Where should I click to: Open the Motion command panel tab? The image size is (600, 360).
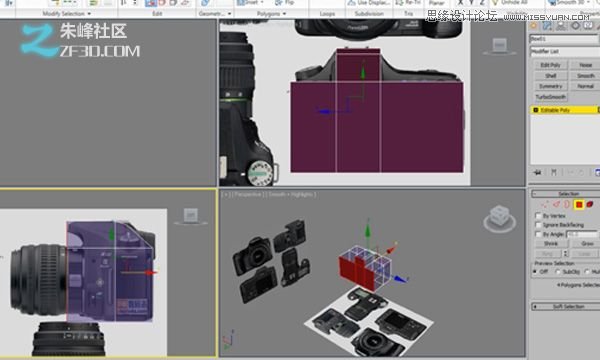point(575,26)
